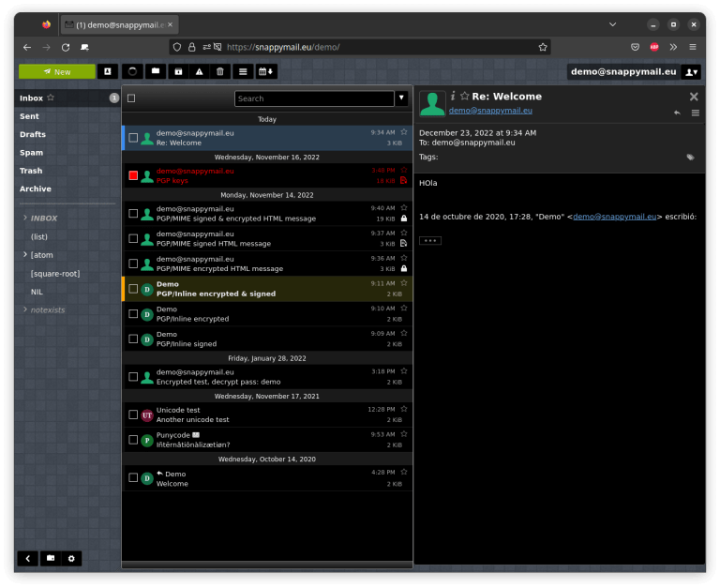Image resolution: width=720 pixels, height=588 pixels.
Task: Click the P avatar of Punycode message
Action: pos(147,440)
